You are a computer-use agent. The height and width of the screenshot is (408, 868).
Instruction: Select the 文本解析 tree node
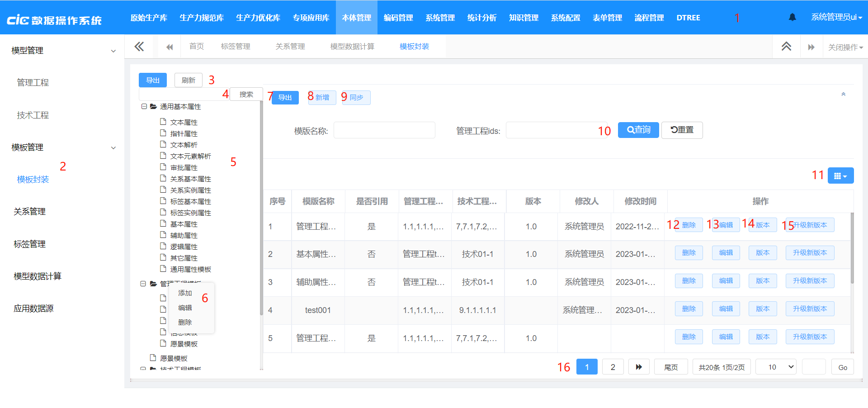[x=184, y=145]
